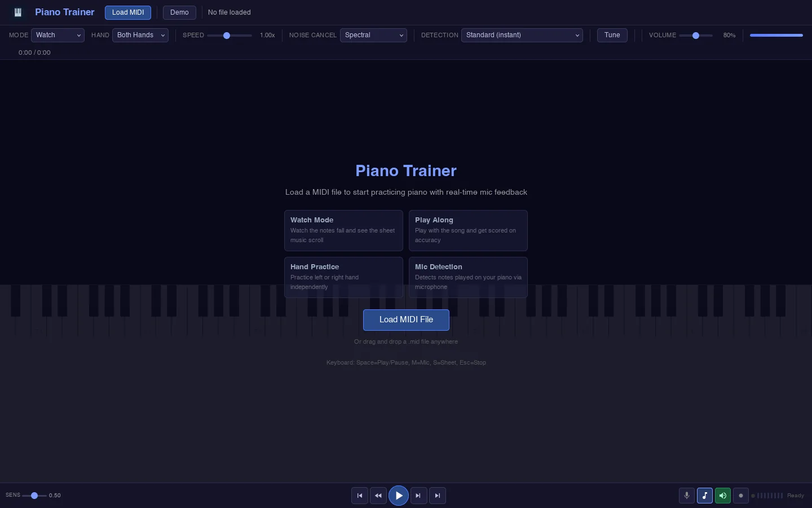812x508 pixels.
Task: Click the Load MIDI button in header
Action: click(x=128, y=12)
